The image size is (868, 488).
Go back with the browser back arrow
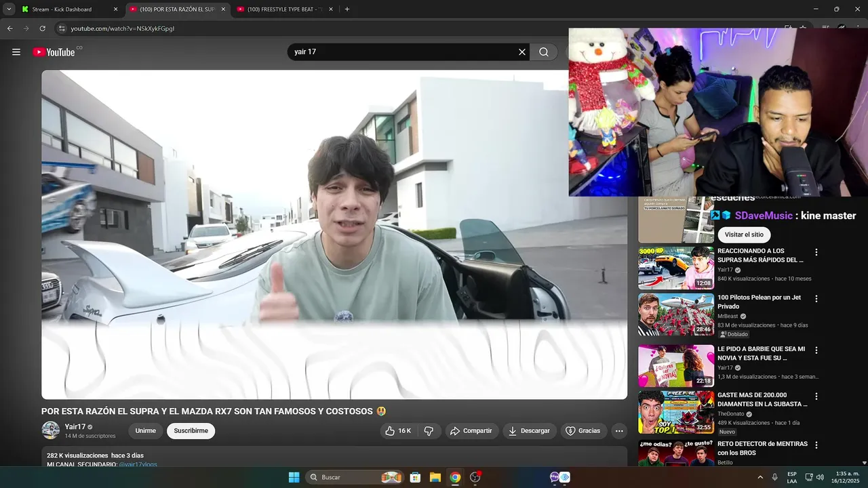click(9, 28)
